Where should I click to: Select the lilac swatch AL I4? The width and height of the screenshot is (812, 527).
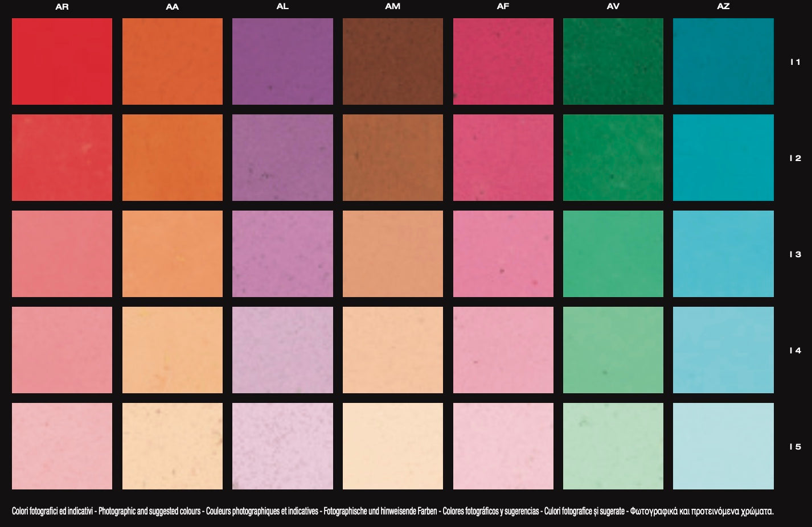click(282, 350)
